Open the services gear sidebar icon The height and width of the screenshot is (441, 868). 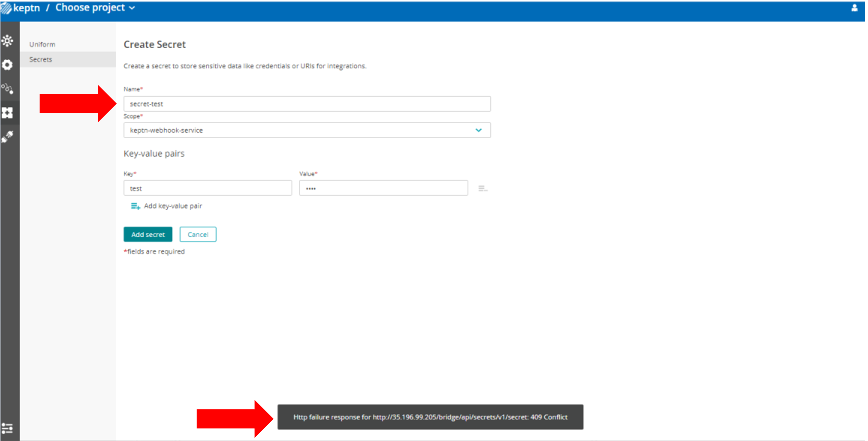point(8,65)
